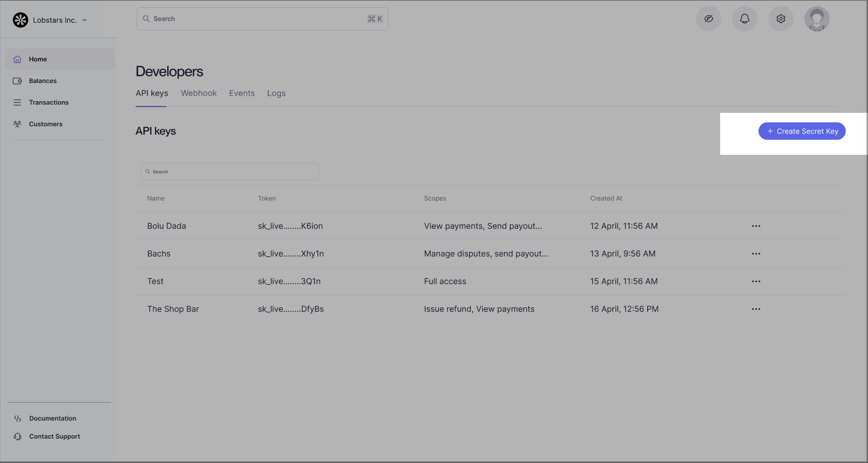
Task: Open Transactions in the sidebar
Action: pyautogui.click(x=49, y=102)
